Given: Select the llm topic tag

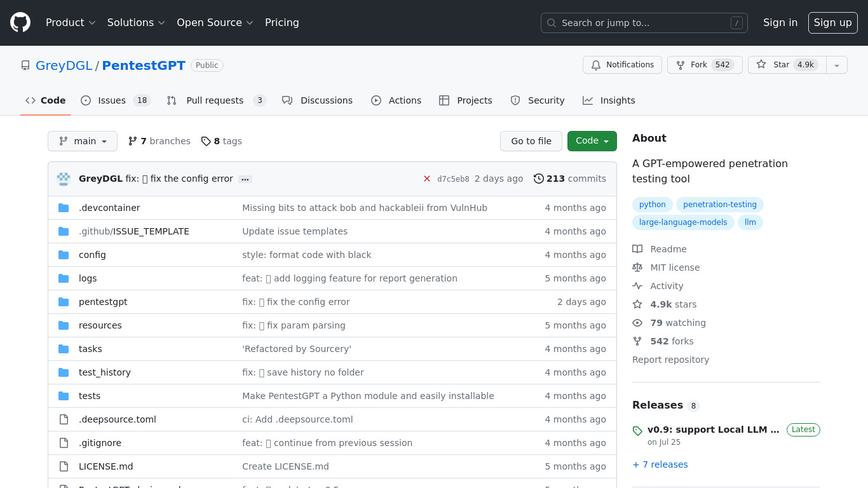Looking at the screenshot, I should [750, 222].
